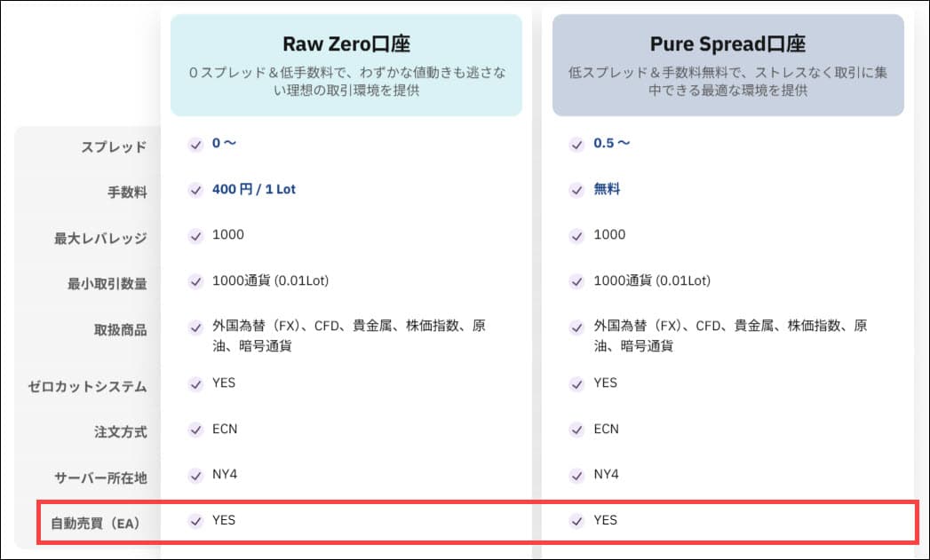Click the 最大レバレッジ row label
The width and height of the screenshot is (930, 560).
click(100, 239)
